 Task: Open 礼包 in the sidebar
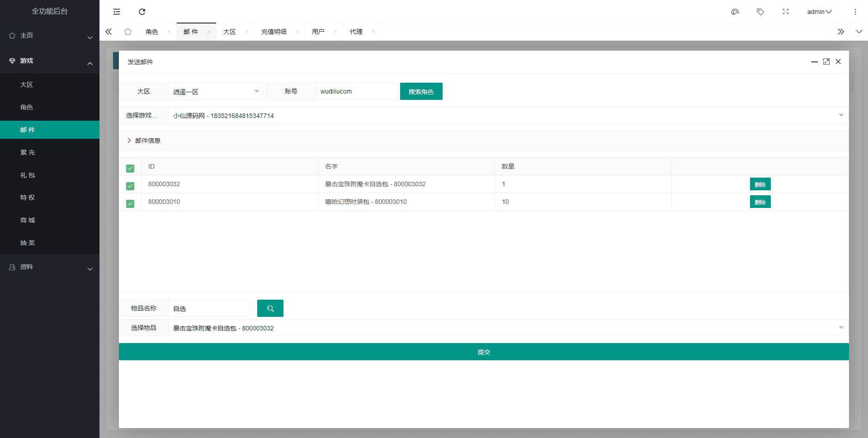point(50,175)
